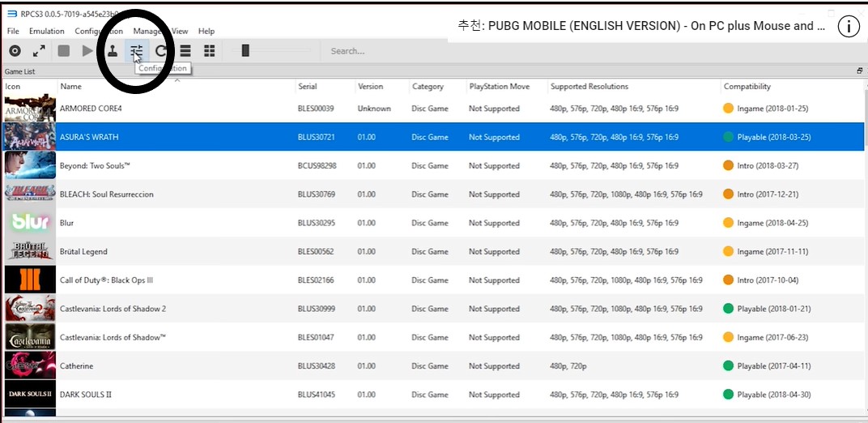The height and width of the screenshot is (423, 868).
Task: Adjust the icon size slider handle
Action: click(245, 51)
